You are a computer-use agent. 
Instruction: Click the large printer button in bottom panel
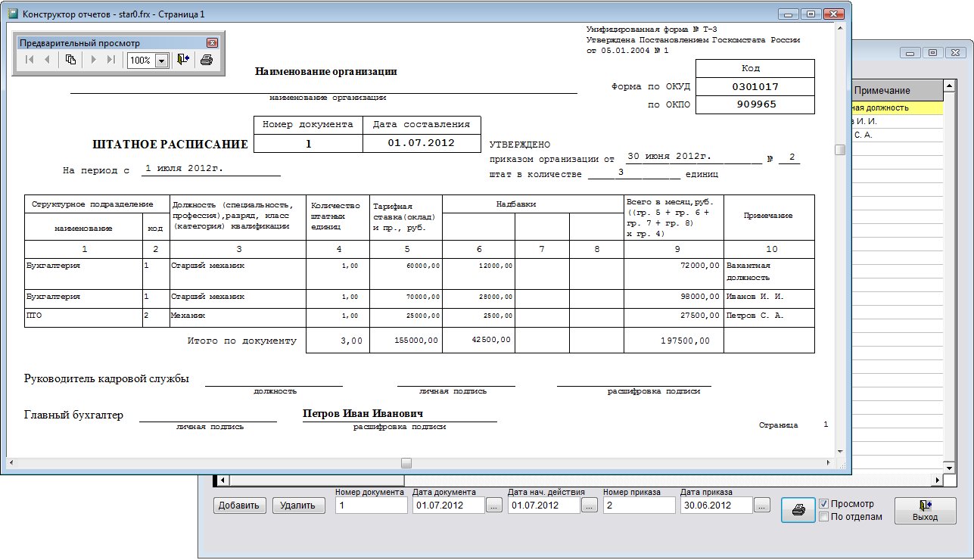(798, 510)
